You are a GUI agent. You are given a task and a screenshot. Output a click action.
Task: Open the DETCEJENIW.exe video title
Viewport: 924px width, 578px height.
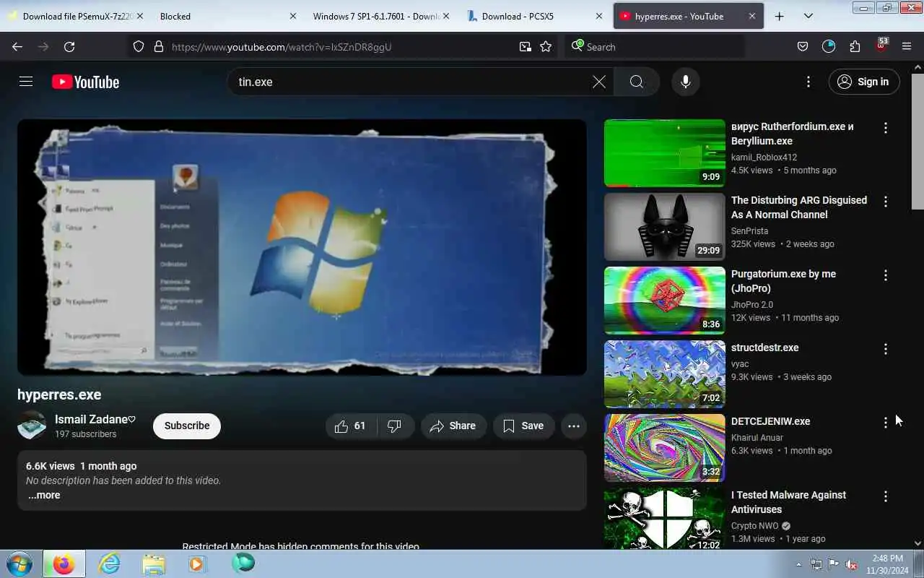(x=770, y=421)
